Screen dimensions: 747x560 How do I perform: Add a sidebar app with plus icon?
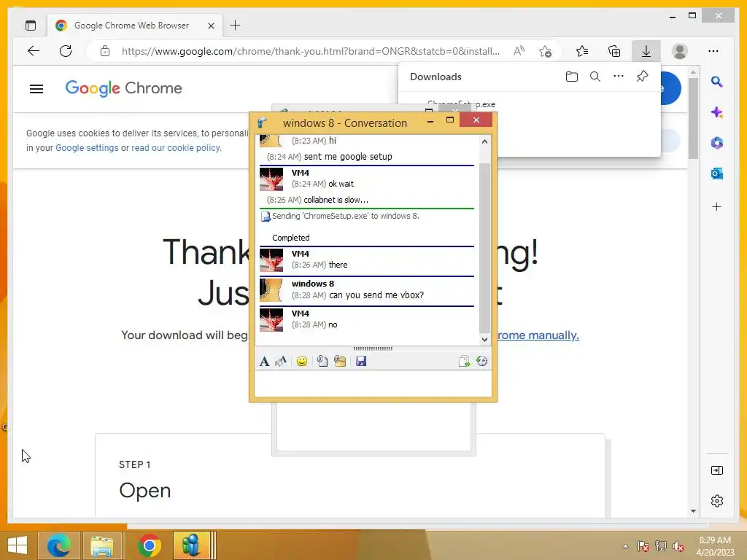coord(716,206)
